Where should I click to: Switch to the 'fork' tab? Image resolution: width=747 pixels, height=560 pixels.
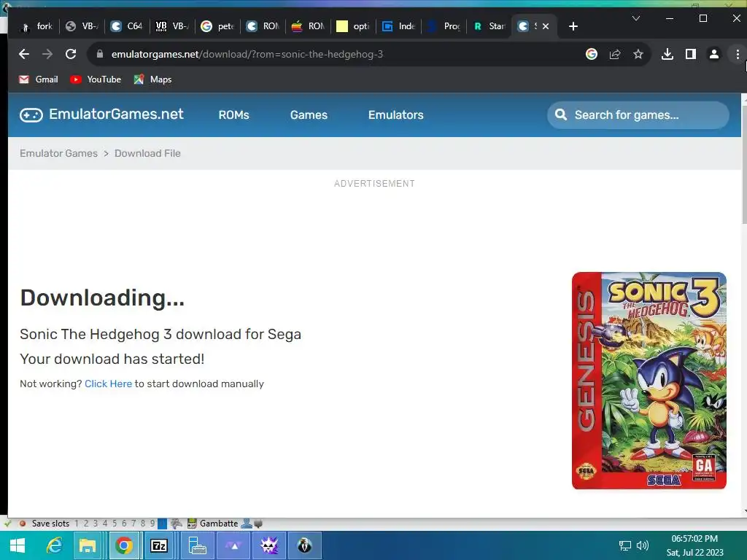(x=36, y=26)
